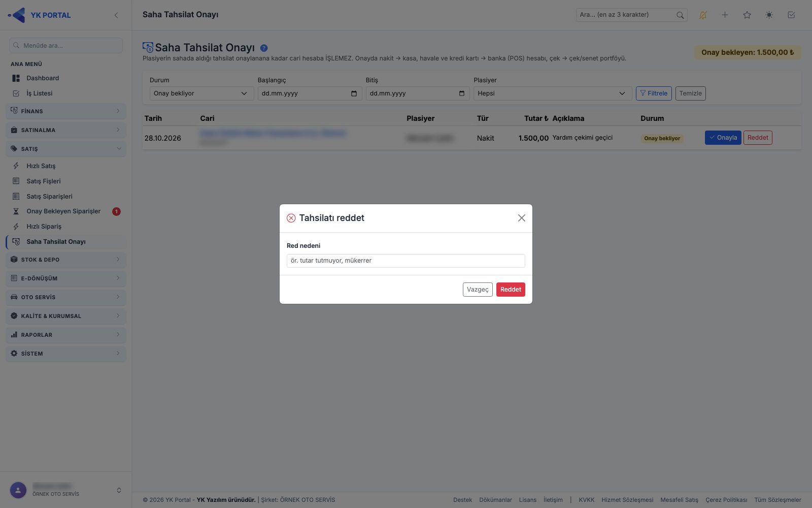This screenshot has height=508, width=812.
Task: Click the favorites star icon
Action: point(747,15)
